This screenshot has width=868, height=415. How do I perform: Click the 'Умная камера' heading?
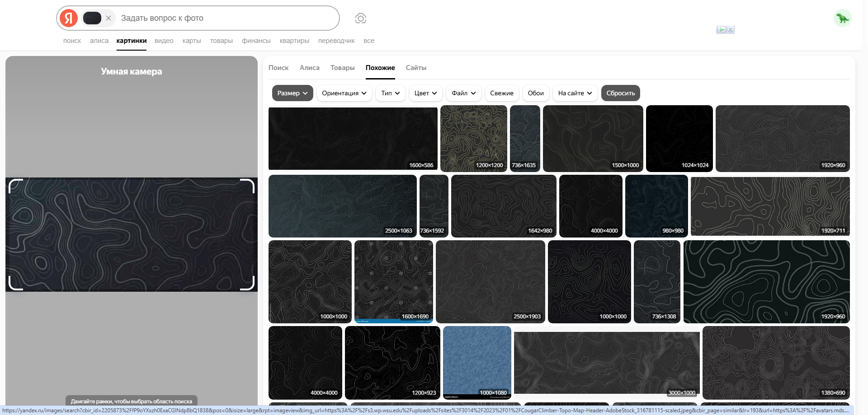pos(132,71)
